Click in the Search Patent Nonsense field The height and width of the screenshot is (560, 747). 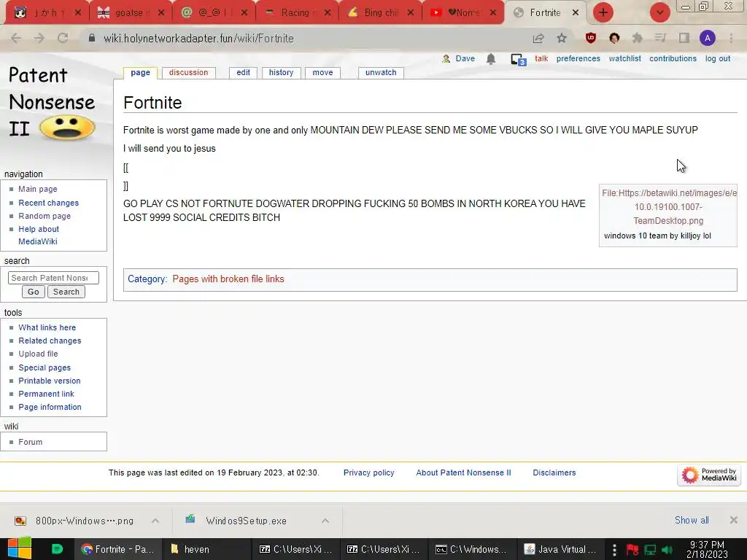[x=53, y=278]
